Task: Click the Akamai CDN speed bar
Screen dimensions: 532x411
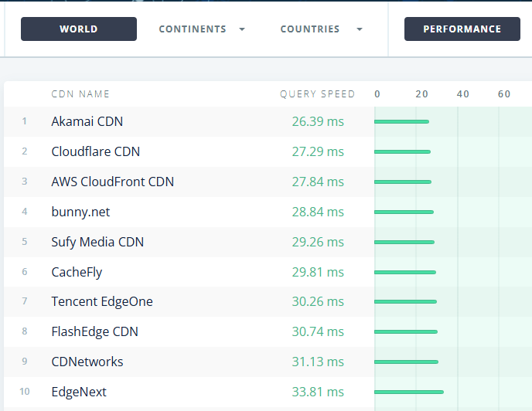Action: point(402,121)
